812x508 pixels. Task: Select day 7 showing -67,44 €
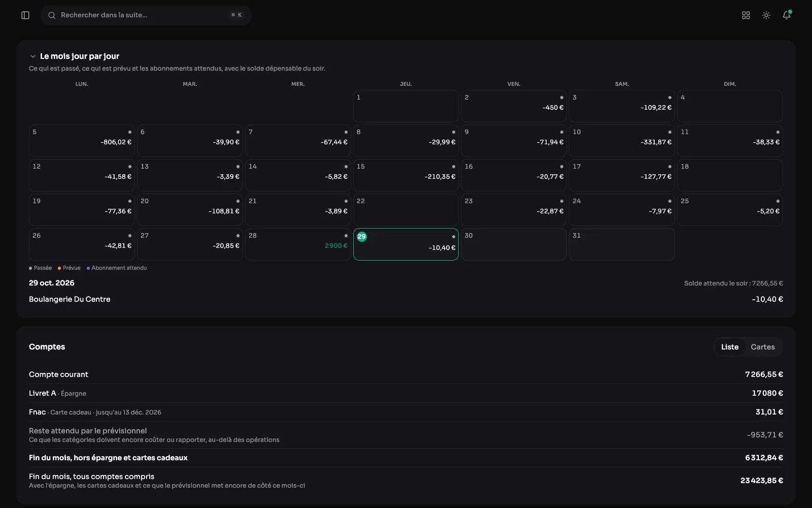[298, 141]
